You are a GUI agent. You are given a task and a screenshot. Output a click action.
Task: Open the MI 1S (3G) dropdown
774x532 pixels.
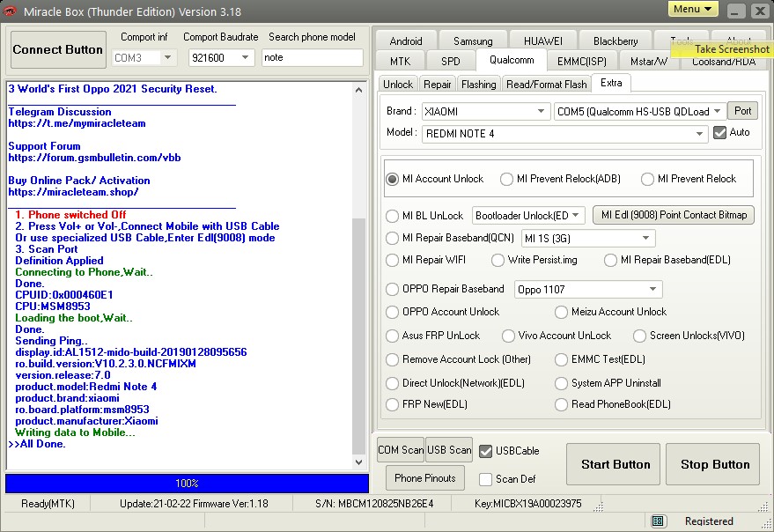point(588,239)
